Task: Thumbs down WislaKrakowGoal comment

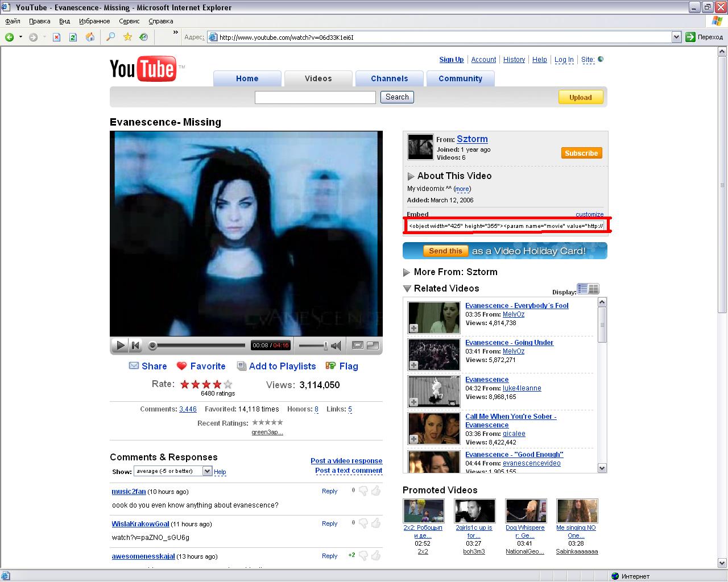Action: click(x=363, y=523)
